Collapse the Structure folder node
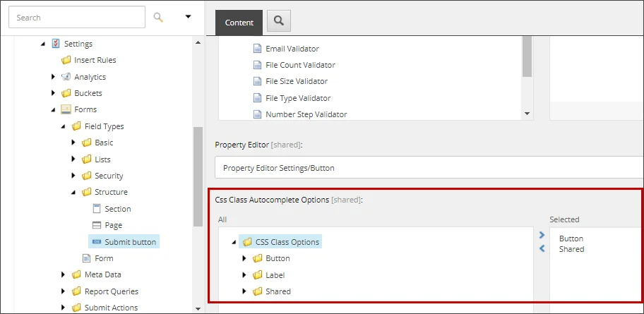 tap(73, 193)
